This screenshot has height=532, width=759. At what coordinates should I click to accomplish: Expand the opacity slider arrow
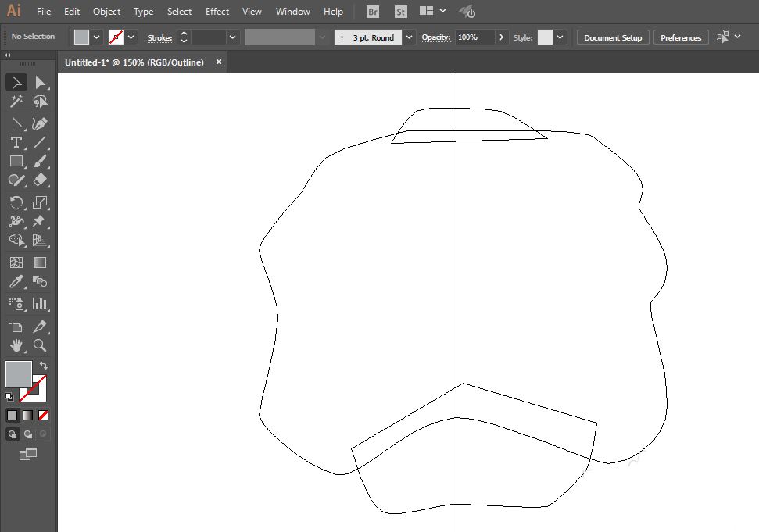click(501, 37)
